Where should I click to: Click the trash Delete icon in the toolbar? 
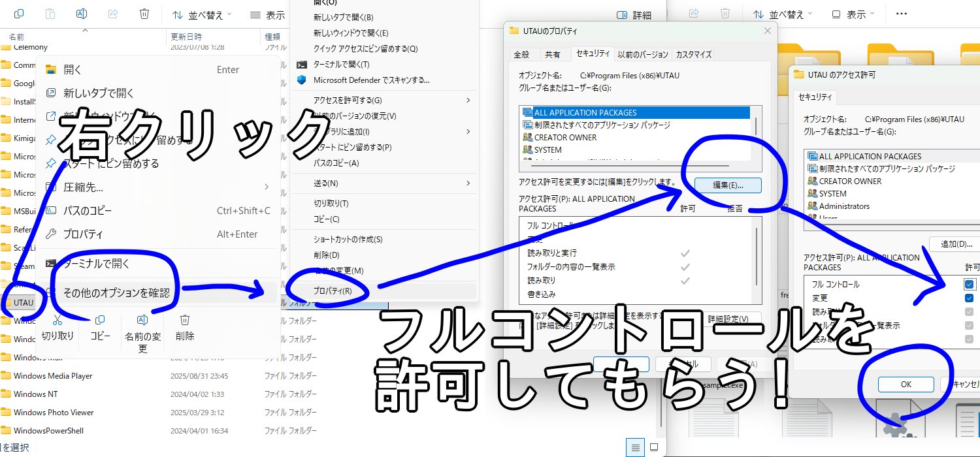[x=144, y=13]
